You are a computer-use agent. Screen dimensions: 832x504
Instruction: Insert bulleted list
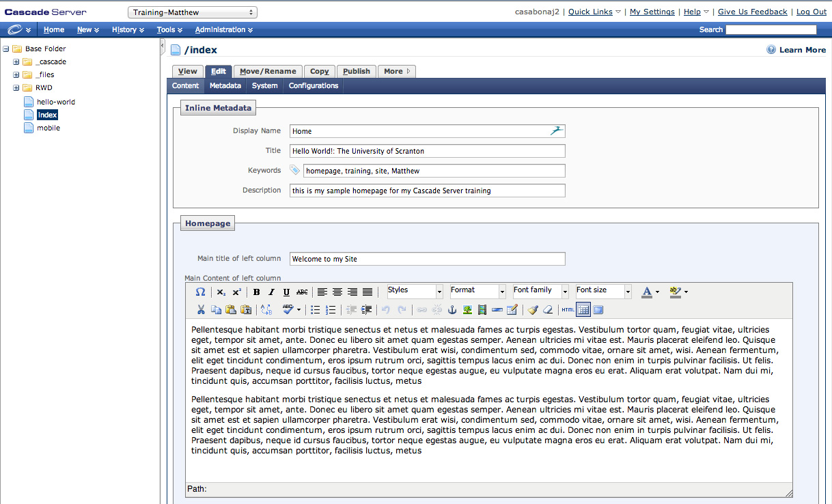tap(315, 309)
